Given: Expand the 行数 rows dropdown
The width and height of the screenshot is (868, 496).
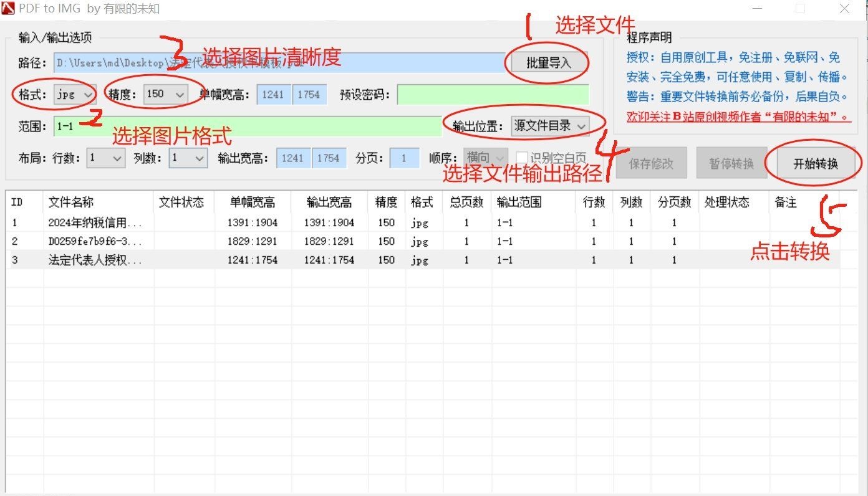Looking at the screenshot, I should coord(106,158).
